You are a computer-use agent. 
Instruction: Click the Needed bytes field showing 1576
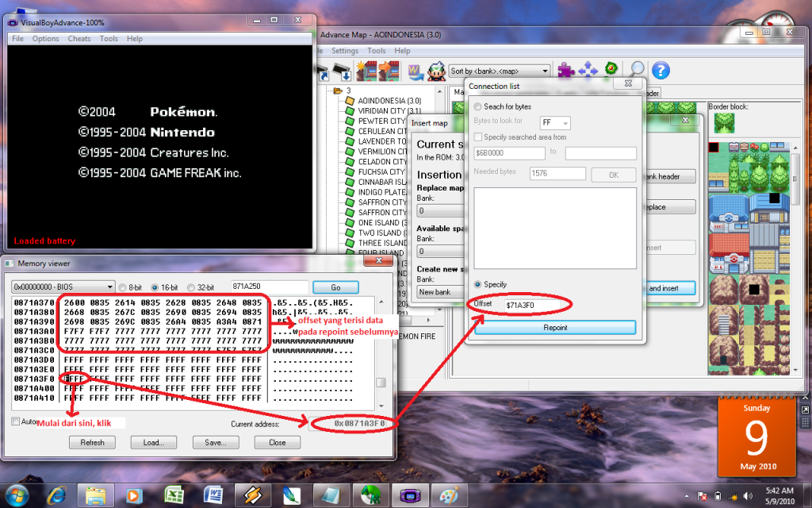557,173
